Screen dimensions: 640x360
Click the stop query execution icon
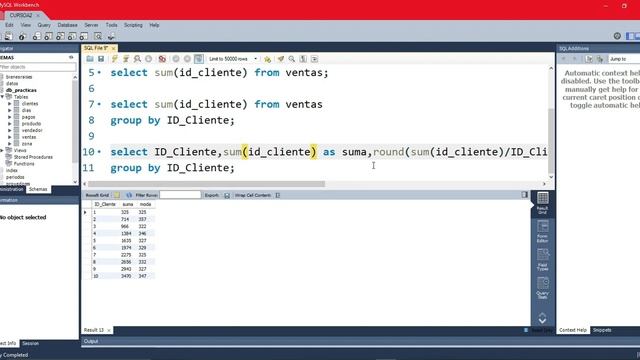pyautogui.click(x=149, y=59)
